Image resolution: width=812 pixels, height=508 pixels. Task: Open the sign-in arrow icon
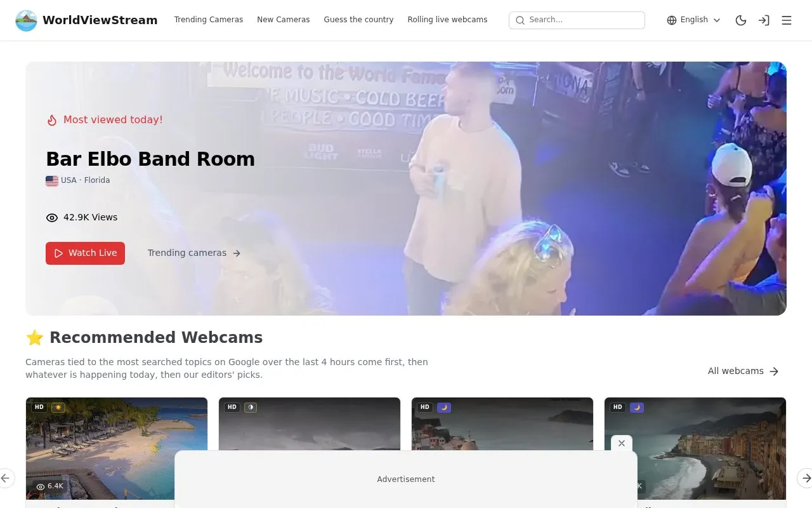click(x=764, y=20)
